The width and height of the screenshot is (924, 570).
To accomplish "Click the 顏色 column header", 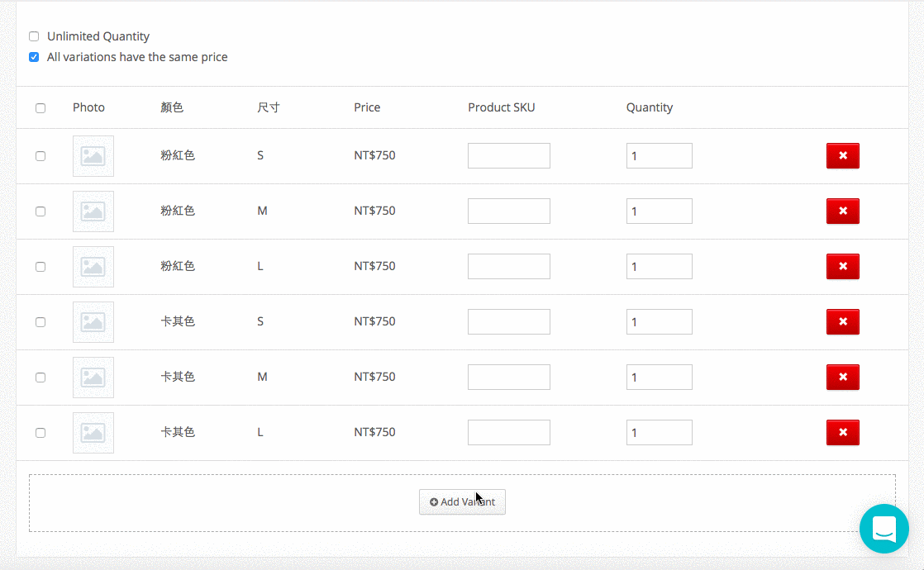I will (172, 107).
